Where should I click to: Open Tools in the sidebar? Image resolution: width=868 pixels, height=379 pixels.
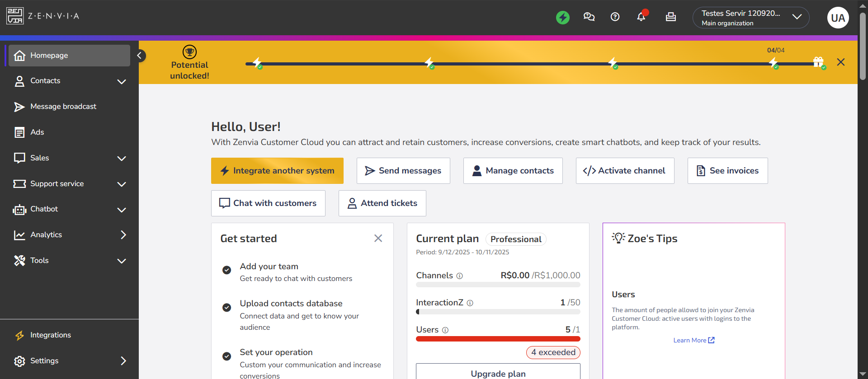[x=69, y=261]
